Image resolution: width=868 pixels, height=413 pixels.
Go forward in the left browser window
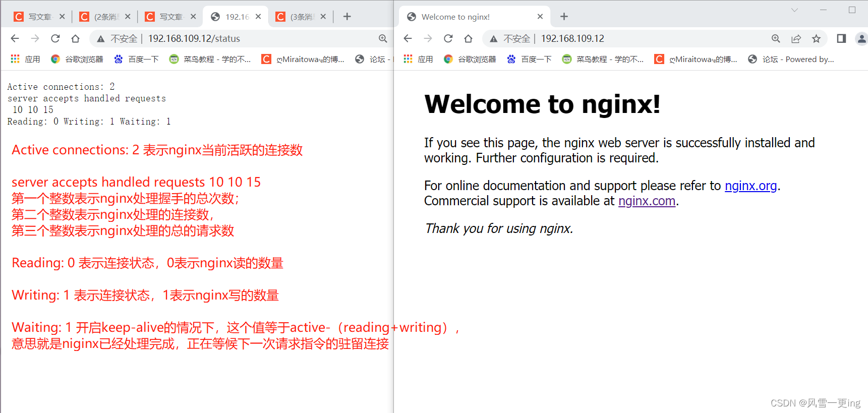click(x=35, y=38)
